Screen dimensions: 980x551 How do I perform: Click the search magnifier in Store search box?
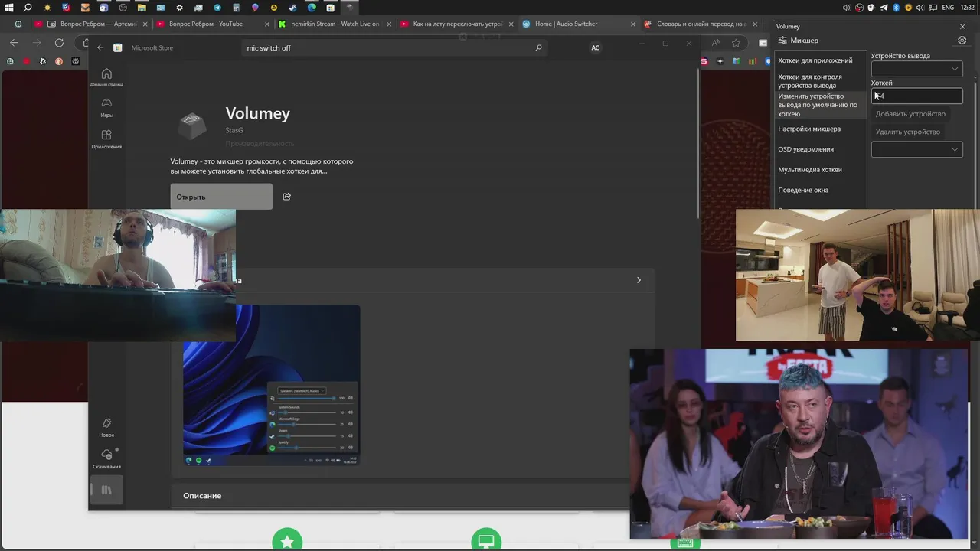[538, 47]
